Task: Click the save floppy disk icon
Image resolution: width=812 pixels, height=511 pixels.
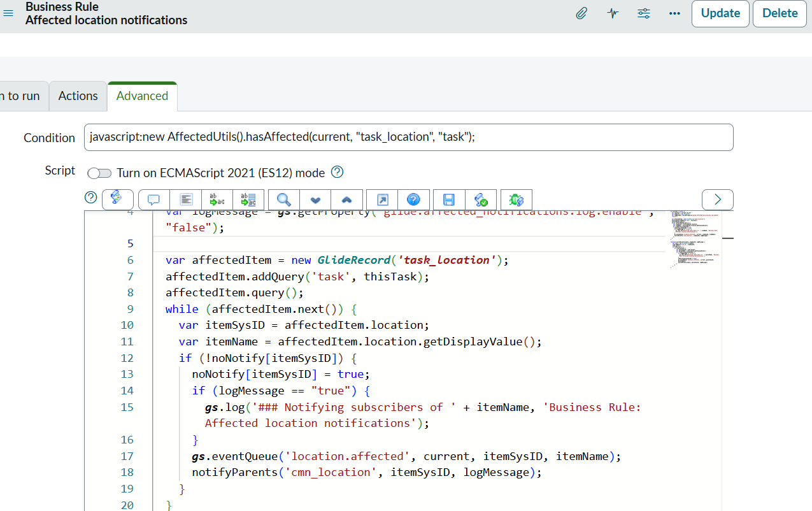Action: [x=449, y=199]
